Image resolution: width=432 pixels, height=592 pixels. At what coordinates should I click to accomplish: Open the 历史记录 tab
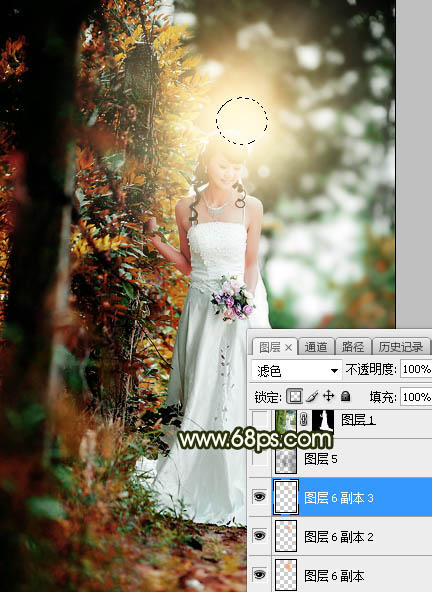point(401,347)
